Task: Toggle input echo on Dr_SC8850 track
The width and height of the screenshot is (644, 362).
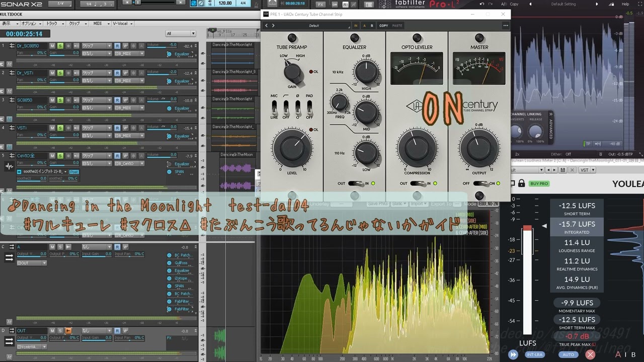Action: [76, 45]
